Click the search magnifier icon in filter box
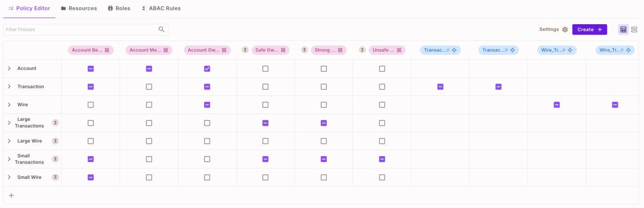Viewport: 644px width, 208px height. click(x=161, y=30)
